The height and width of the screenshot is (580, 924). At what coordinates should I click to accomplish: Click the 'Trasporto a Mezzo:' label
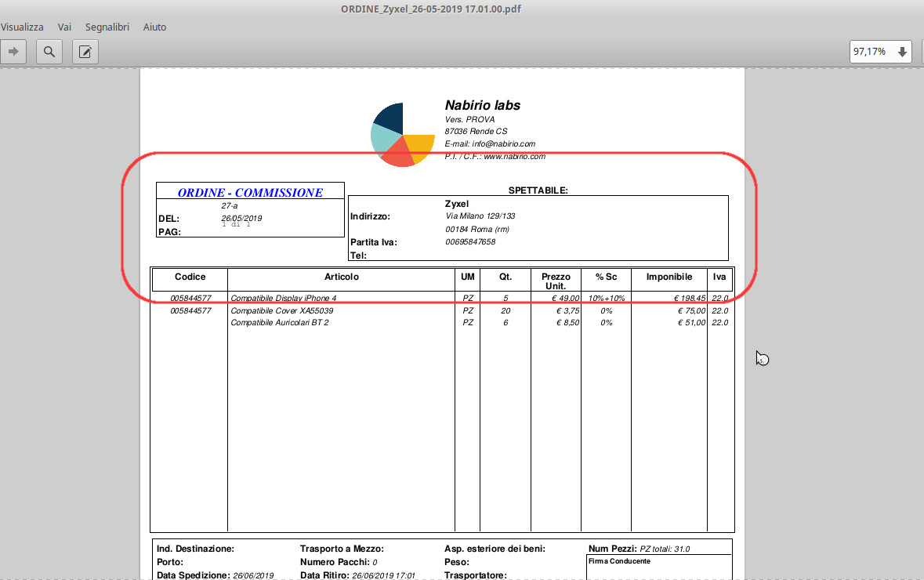pyautogui.click(x=342, y=549)
